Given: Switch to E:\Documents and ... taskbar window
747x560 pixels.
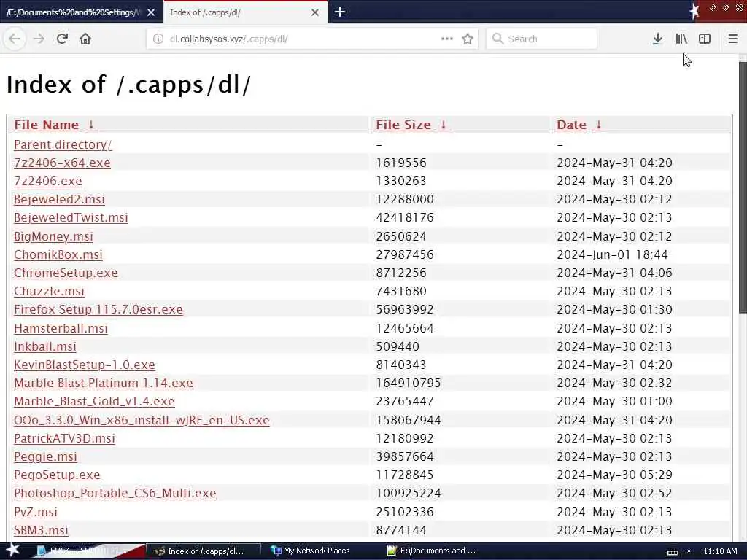Looking at the screenshot, I should point(432,551).
